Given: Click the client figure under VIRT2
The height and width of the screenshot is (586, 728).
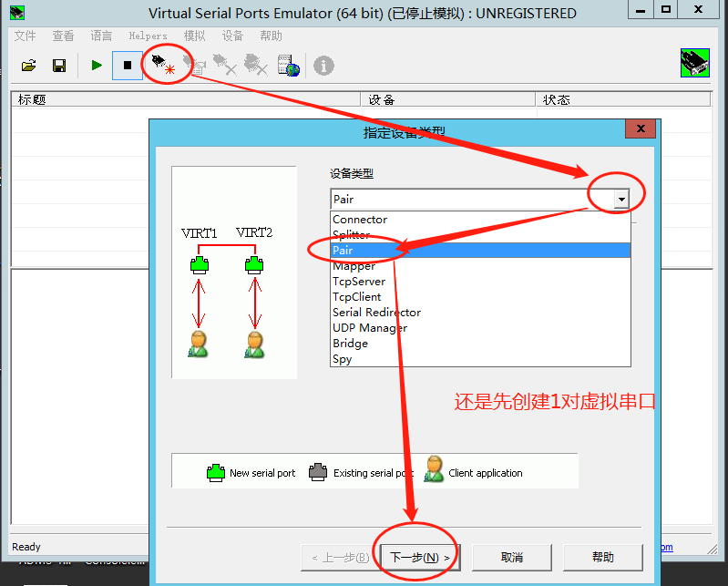Looking at the screenshot, I should (x=254, y=344).
